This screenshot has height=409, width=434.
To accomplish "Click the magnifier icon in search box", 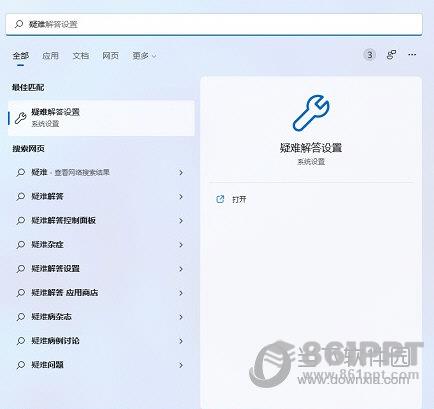I will pyautogui.click(x=19, y=24).
